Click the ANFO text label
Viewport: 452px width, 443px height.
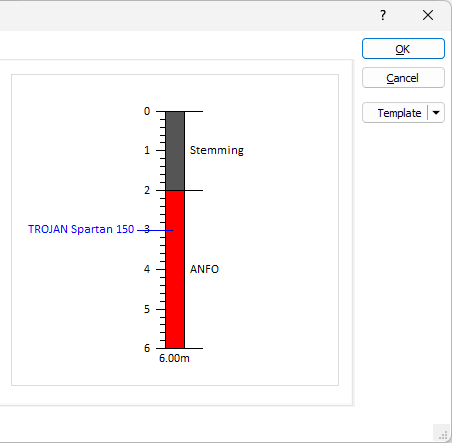[204, 269]
